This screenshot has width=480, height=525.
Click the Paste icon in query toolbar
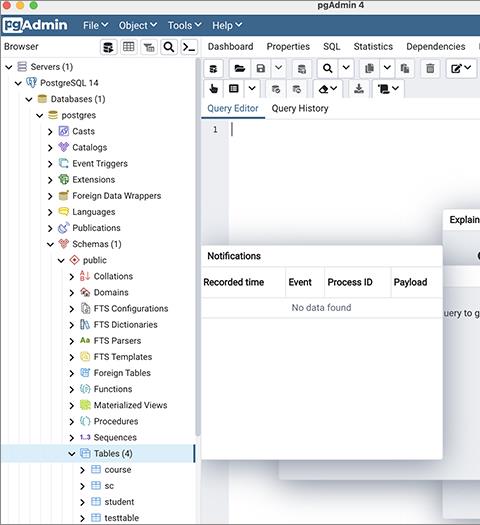[405, 69]
